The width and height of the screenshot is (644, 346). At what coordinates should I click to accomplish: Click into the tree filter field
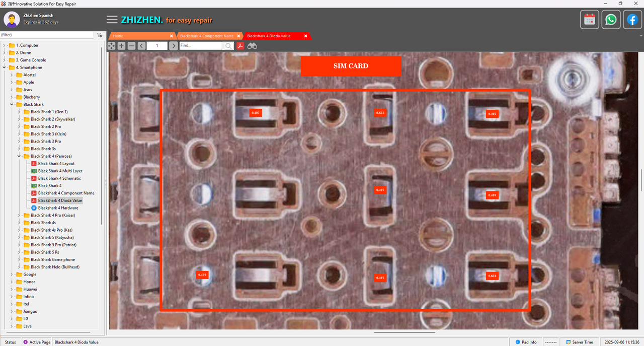[47, 35]
